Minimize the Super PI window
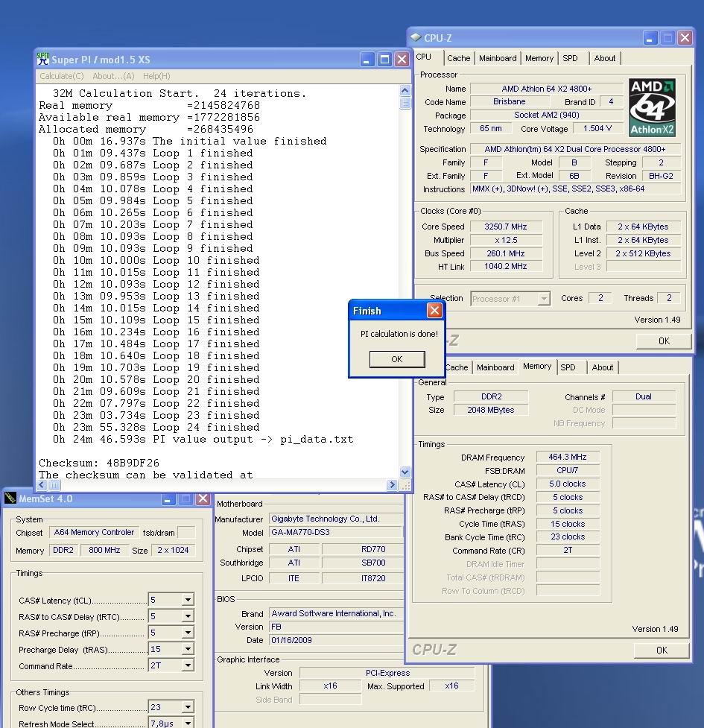The width and height of the screenshot is (704, 728). point(367,60)
